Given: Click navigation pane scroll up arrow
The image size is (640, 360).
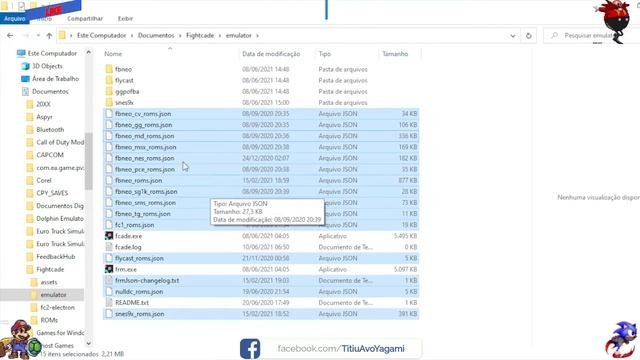Looking at the screenshot, I should (89, 53).
